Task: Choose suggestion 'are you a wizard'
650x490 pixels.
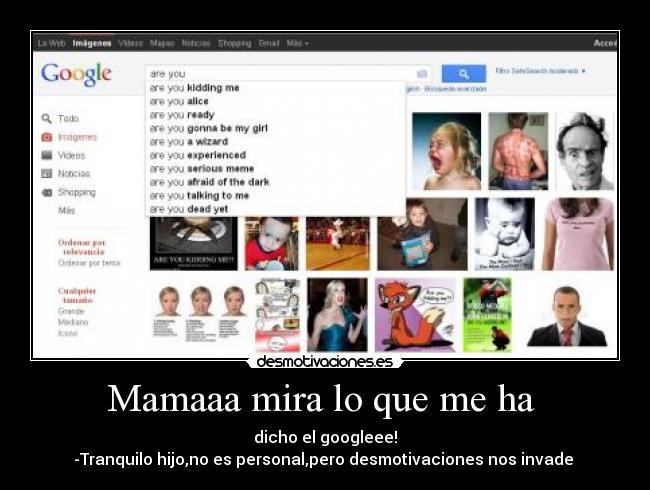Action: 275,142
